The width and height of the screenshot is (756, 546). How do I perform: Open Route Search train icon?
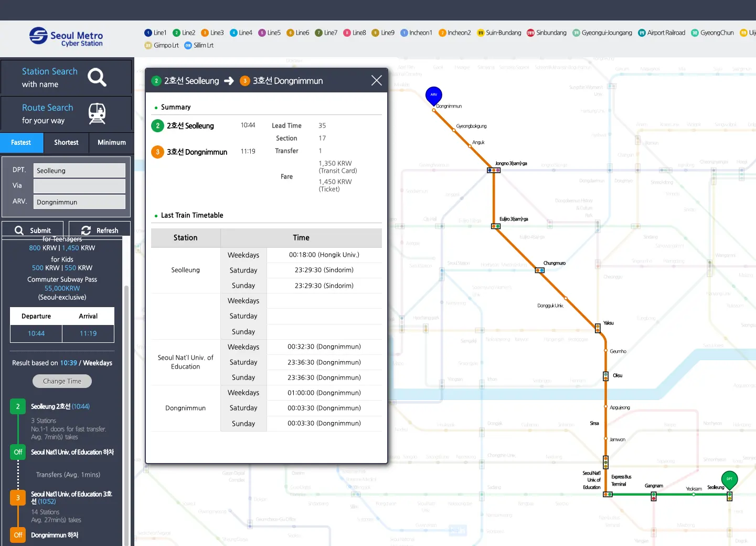[97, 113]
